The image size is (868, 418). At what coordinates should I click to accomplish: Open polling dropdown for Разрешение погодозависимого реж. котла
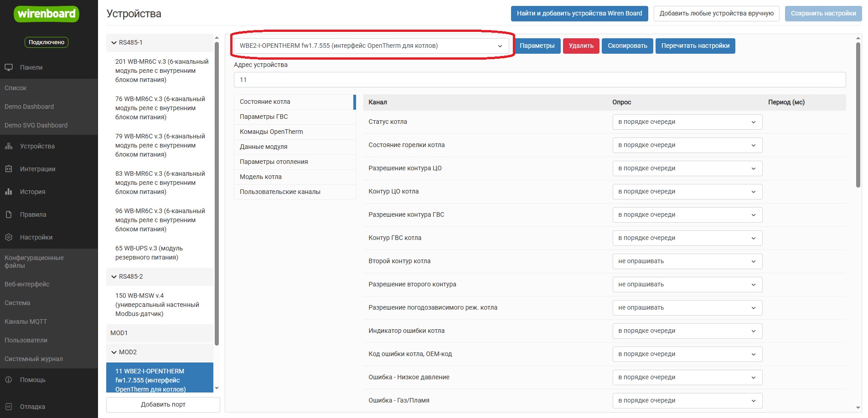[x=687, y=308]
